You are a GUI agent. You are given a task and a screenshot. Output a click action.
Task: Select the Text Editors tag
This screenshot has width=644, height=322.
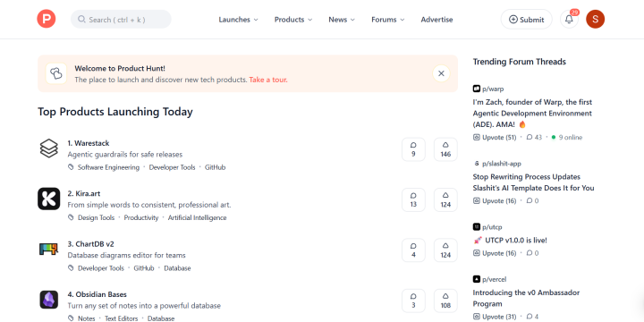pos(121,318)
